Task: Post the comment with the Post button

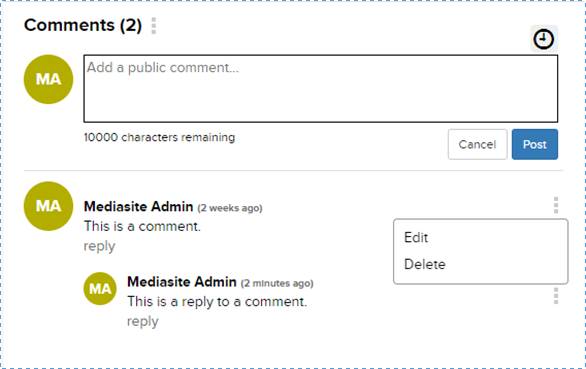Action: (535, 144)
